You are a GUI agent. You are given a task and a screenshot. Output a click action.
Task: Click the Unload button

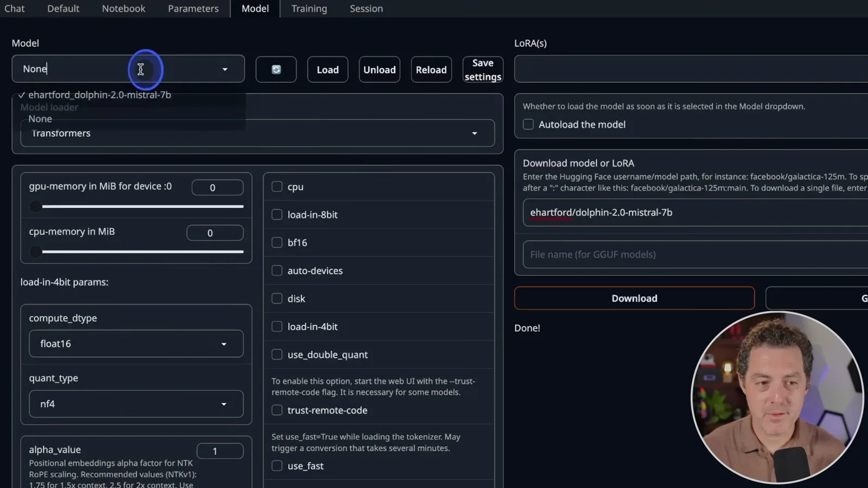tap(379, 69)
